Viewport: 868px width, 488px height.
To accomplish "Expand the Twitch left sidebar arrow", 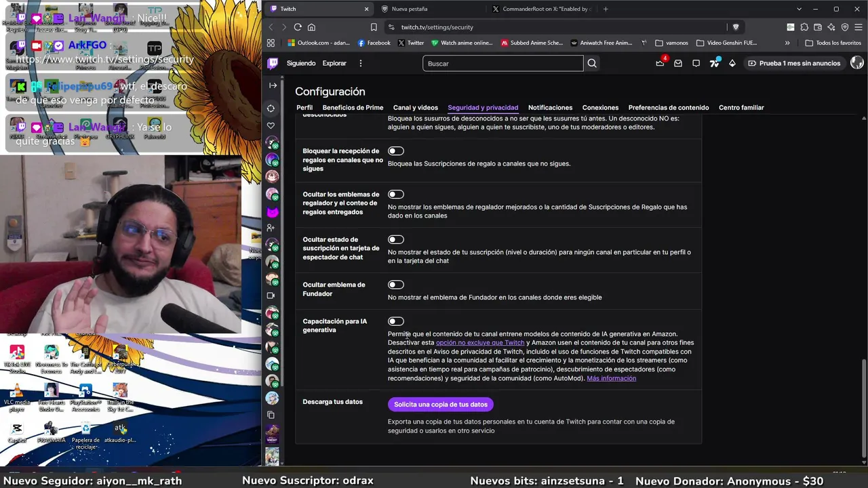I will point(273,85).
